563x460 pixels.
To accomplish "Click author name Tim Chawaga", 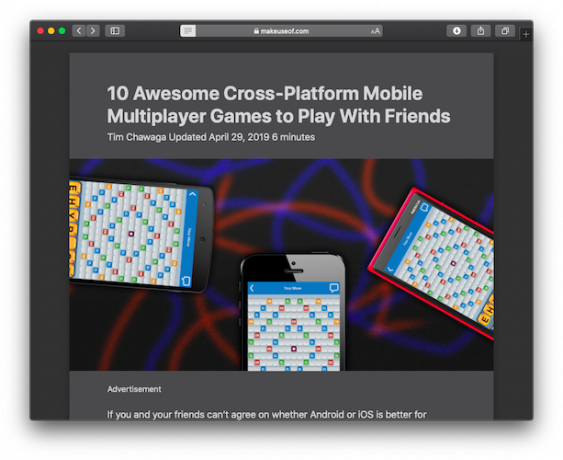I will pos(137,137).
